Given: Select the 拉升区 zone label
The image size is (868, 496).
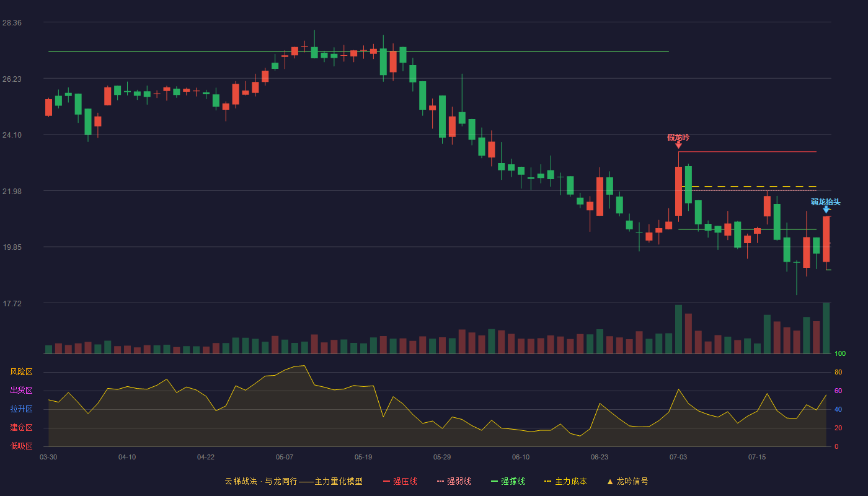Looking at the screenshot, I should [21, 409].
